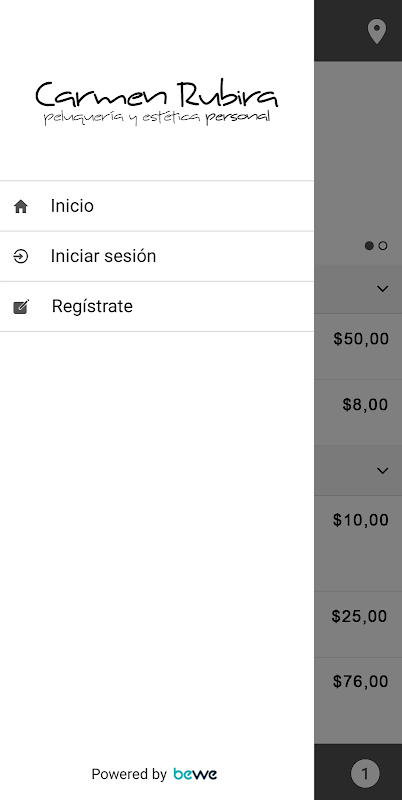Select the $8,00 service row
This screenshot has width=402, height=800.
[x=358, y=412]
